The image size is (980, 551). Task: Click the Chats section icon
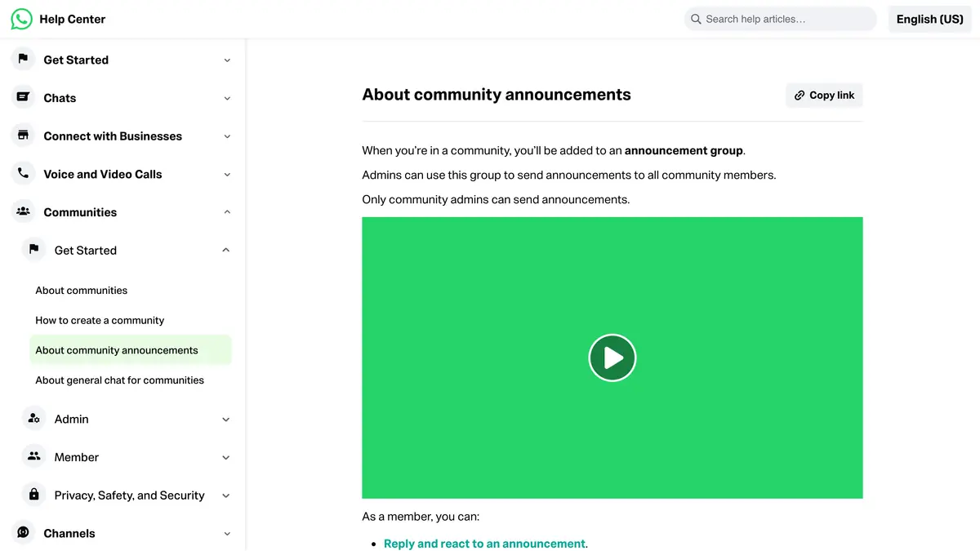coord(23,97)
